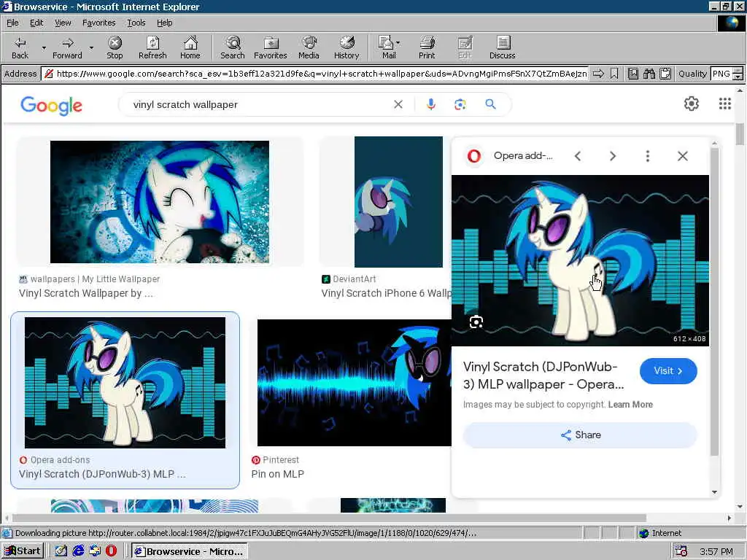Open the Forward button dropdown arrow

91,48
